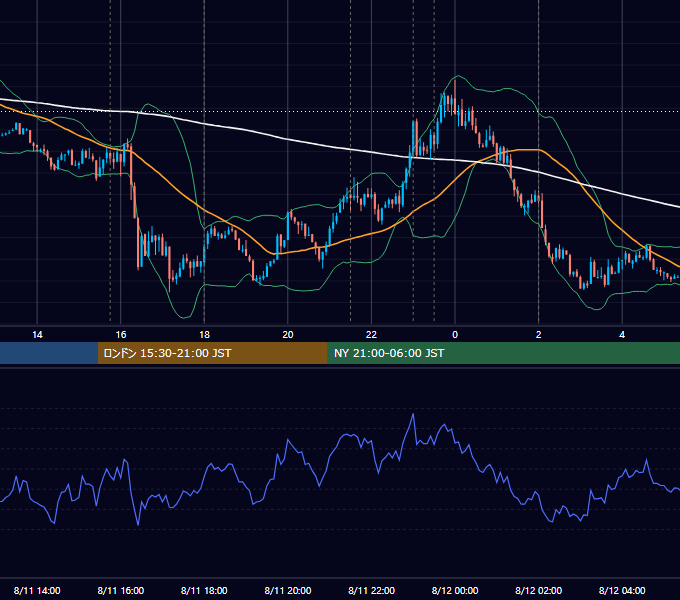Viewport: 680px width, 600px height.
Task: Click the 8/12 02:00 time label
Action: (x=538, y=590)
